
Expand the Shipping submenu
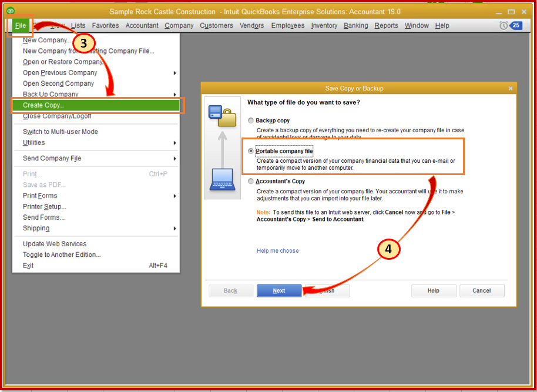point(174,229)
